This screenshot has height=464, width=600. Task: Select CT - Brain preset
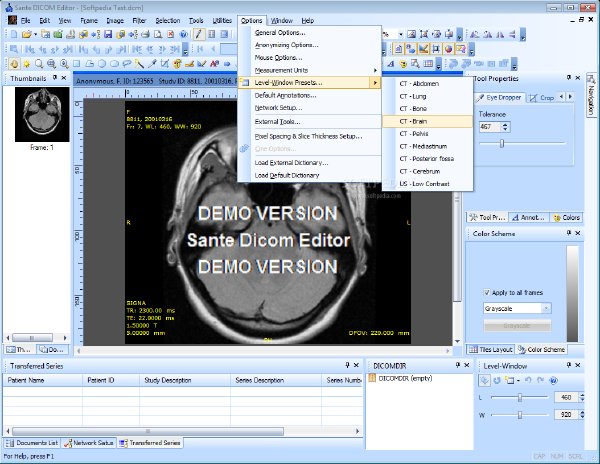(427, 121)
